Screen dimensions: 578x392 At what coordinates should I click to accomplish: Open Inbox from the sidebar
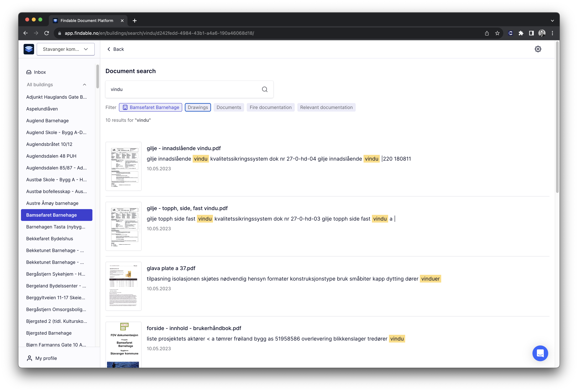click(x=40, y=72)
